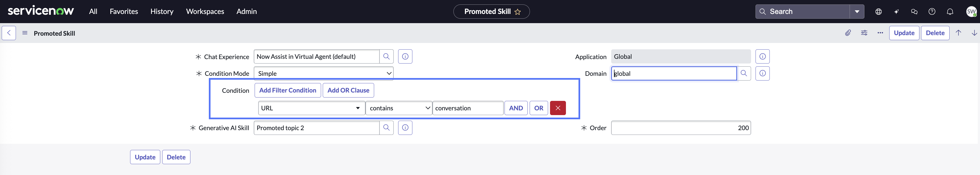Image resolution: width=980 pixels, height=175 pixels.
Task: Open the Favorites menu
Action: coord(124,12)
